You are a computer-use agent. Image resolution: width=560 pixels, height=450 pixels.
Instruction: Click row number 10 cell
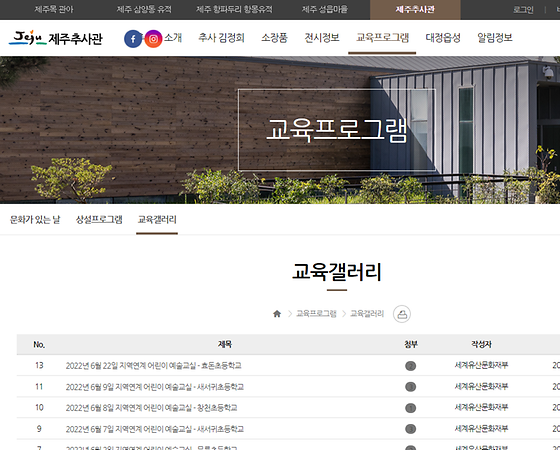coord(39,408)
